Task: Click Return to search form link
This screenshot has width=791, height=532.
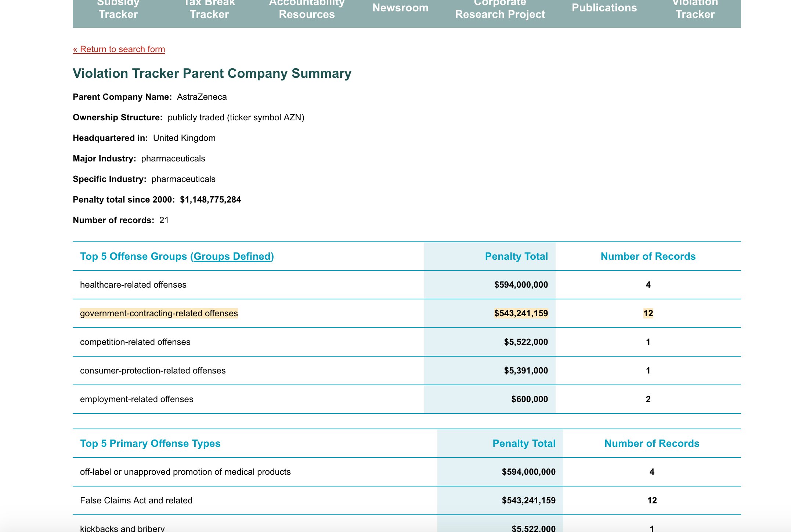Action: pyautogui.click(x=119, y=49)
